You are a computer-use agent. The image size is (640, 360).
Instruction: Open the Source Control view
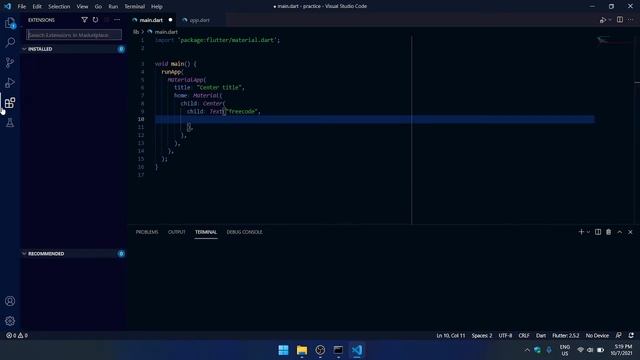[x=10, y=62]
